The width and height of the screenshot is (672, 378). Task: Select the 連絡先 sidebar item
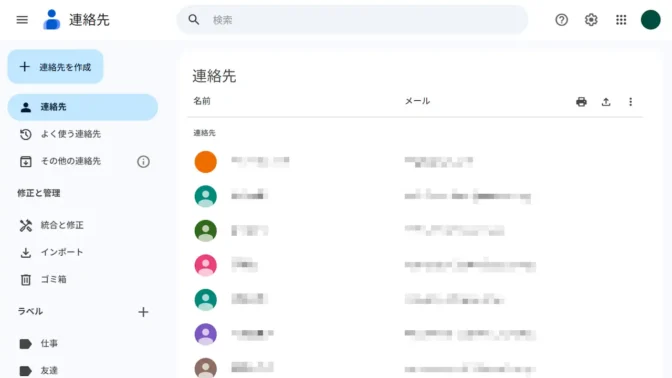click(83, 107)
